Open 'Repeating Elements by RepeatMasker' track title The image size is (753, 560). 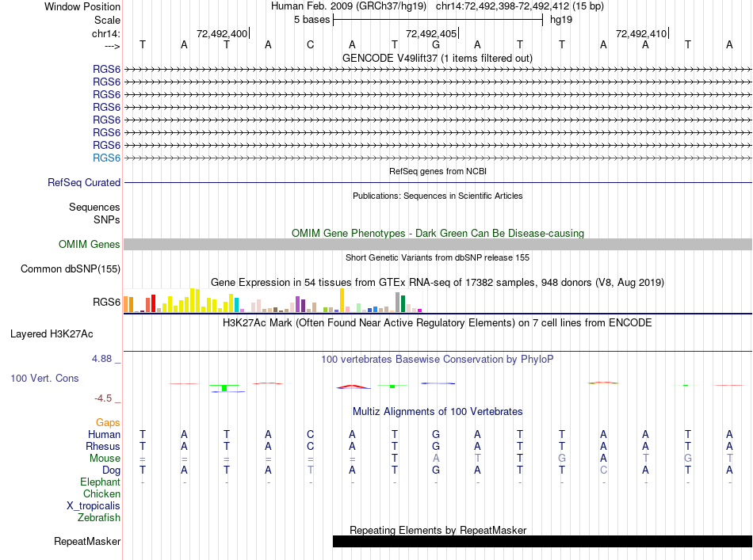pos(438,530)
